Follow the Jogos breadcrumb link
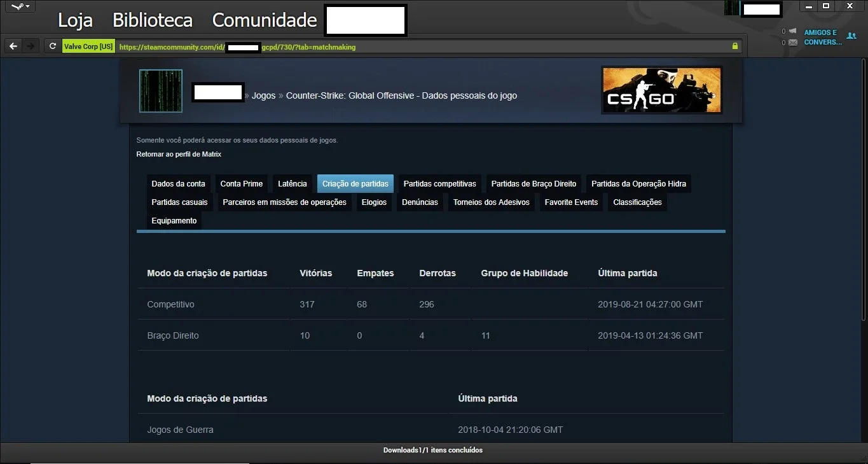 click(263, 95)
